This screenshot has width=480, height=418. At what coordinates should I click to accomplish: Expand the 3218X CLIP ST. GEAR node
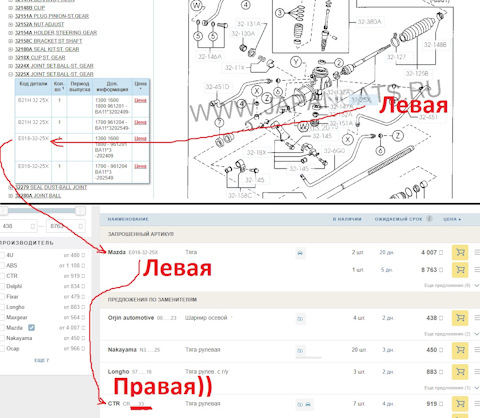(10, 58)
